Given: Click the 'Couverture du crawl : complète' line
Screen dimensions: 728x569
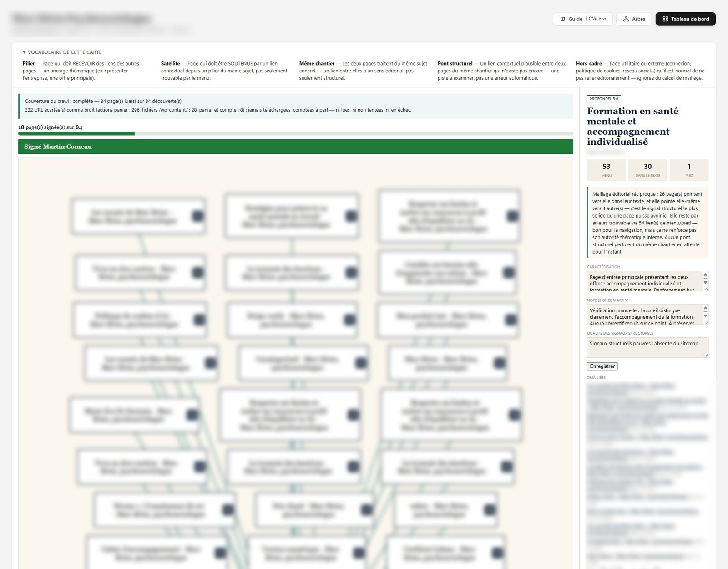Looking at the screenshot, I should (x=104, y=101).
